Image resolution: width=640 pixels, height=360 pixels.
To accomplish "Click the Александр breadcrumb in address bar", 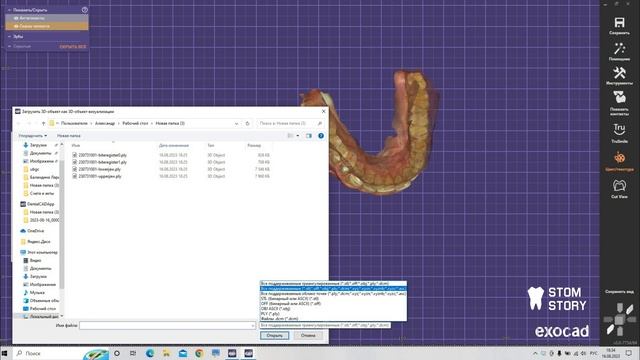I will 105,123.
